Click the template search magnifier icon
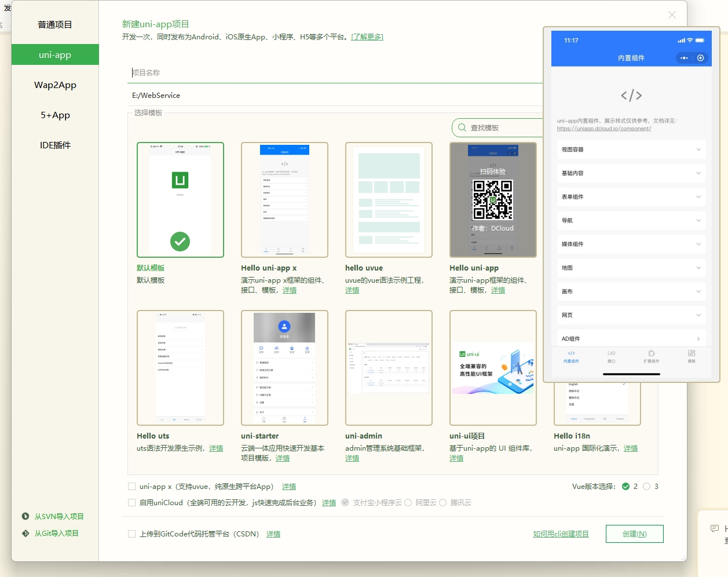 point(462,127)
